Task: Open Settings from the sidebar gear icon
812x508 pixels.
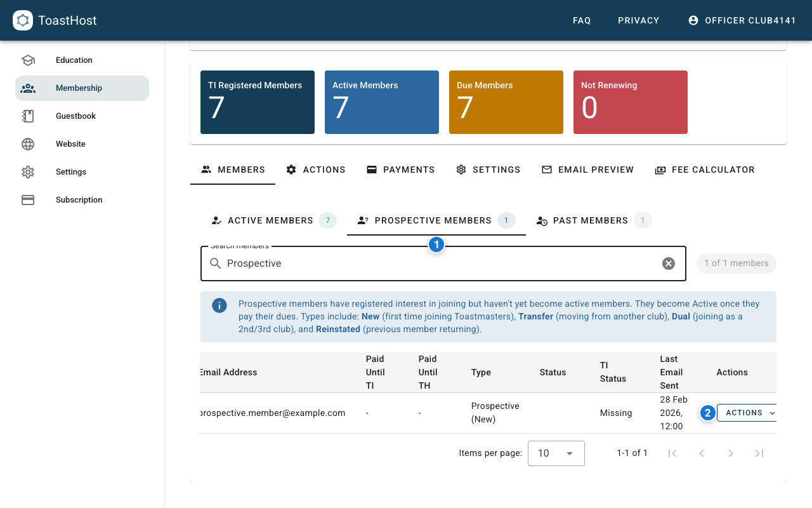Action: [28, 171]
